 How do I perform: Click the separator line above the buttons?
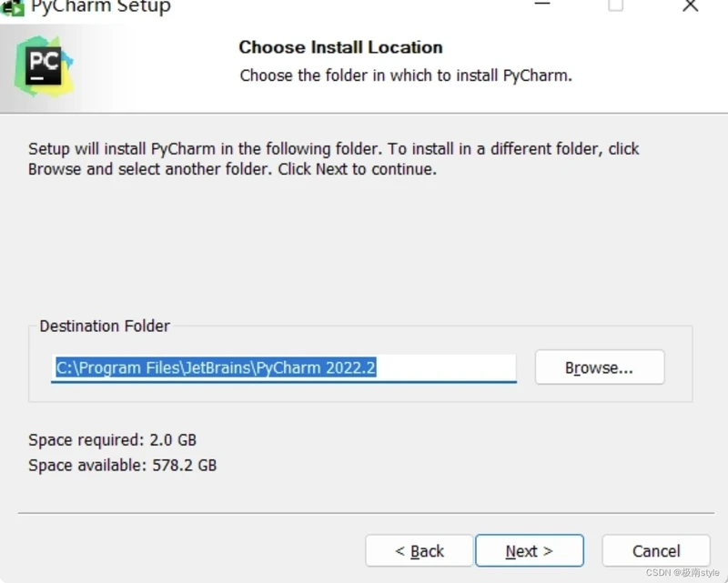(x=366, y=513)
